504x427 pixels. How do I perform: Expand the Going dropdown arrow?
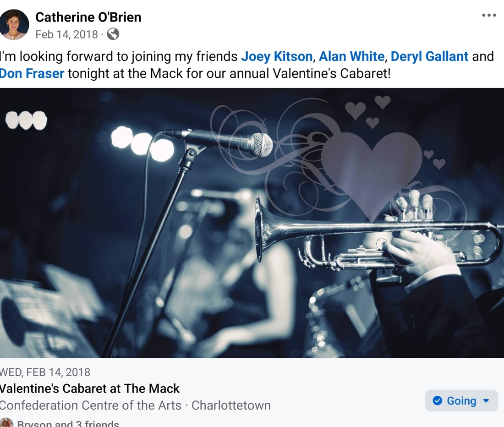486,400
